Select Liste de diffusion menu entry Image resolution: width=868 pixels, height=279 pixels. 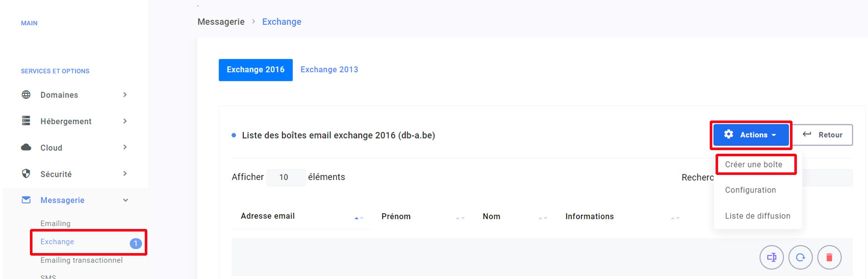[757, 216]
